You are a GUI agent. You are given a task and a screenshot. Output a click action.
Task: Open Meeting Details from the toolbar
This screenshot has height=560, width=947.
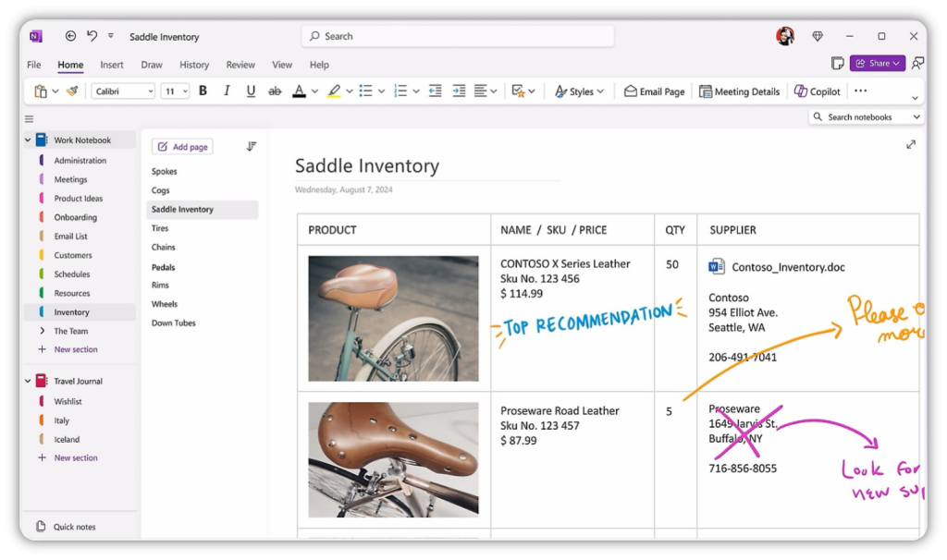click(x=740, y=91)
